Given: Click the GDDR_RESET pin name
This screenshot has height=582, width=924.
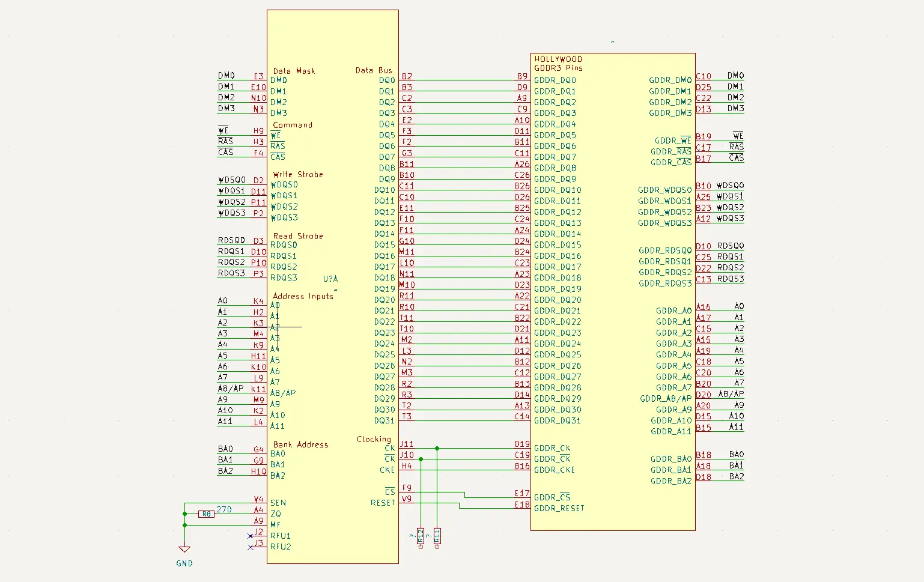Looking at the screenshot, I should click(559, 508).
